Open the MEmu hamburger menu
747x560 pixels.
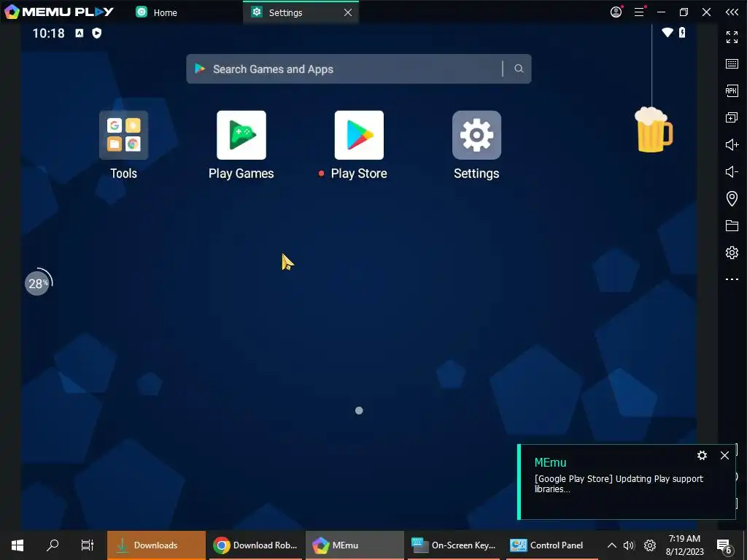click(x=639, y=12)
